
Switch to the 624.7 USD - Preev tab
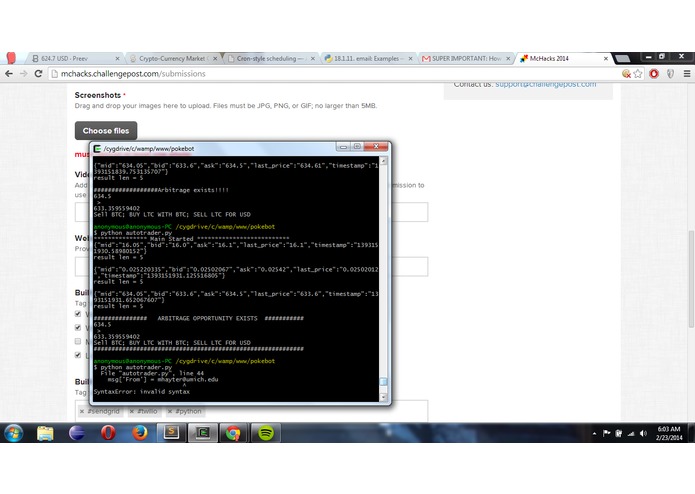coord(73,58)
